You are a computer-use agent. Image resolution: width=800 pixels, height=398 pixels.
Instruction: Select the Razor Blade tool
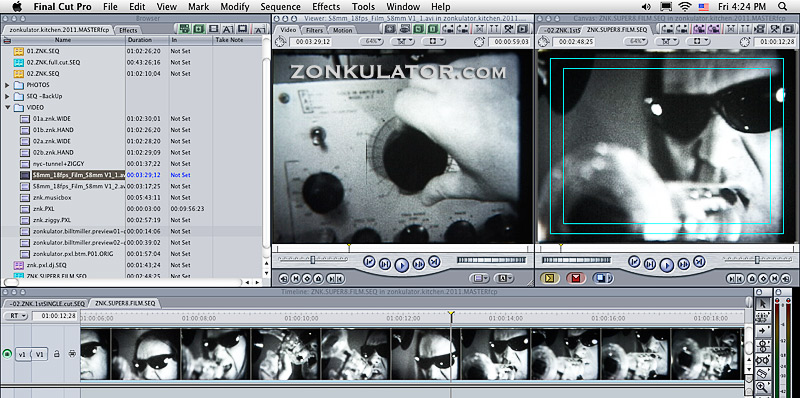click(763, 373)
